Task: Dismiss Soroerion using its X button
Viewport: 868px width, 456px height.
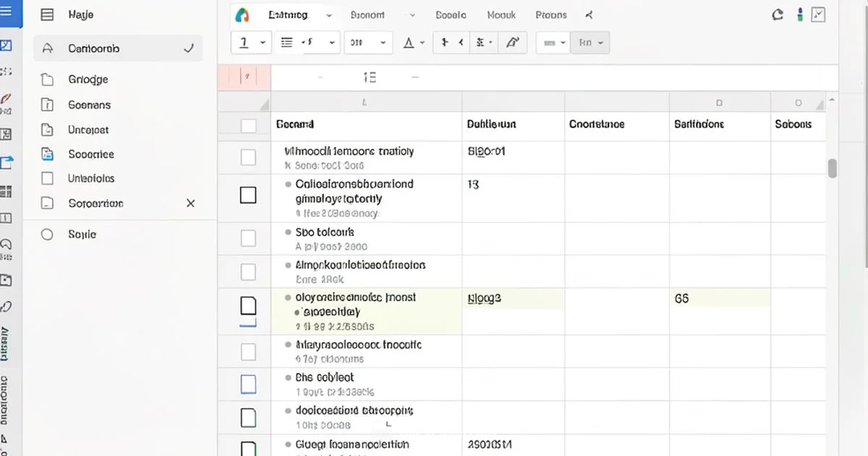Action: click(x=190, y=203)
